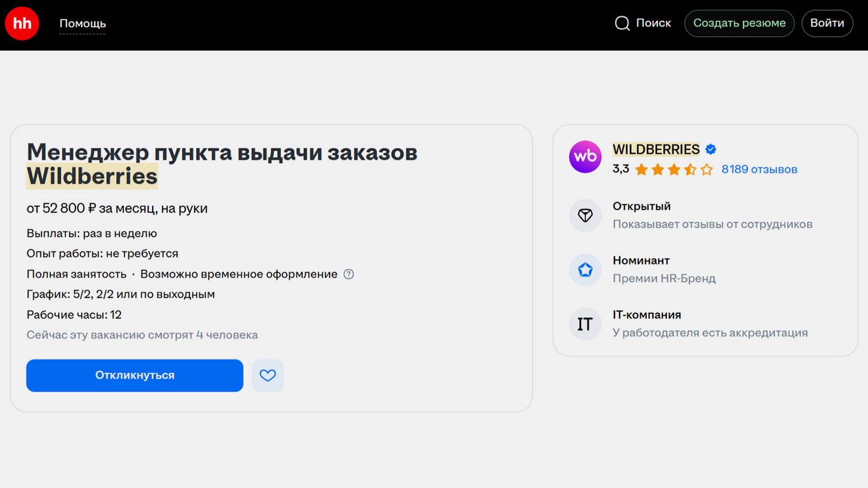
Task: Click Премии HR-Бренд text
Action: (x=664, y=278)
